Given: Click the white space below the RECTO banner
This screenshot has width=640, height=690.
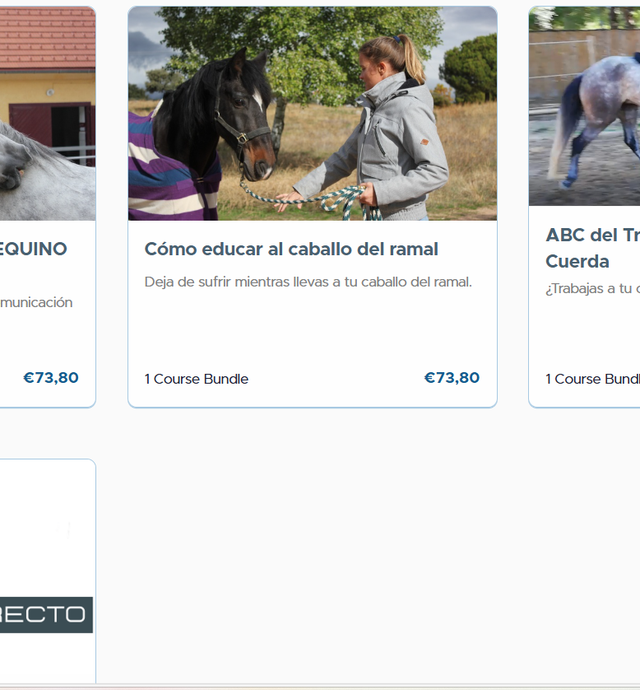Looking at the screenshot, I should (46, 657).
